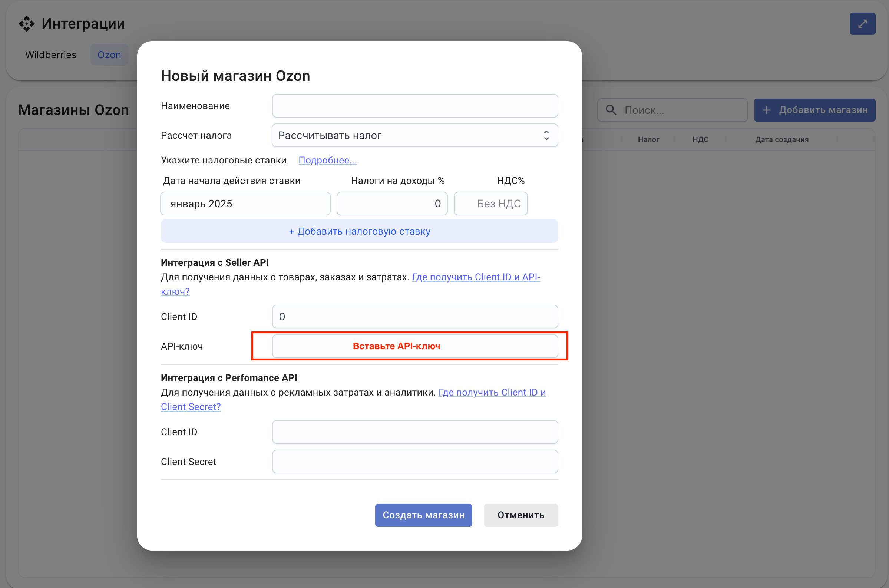Screen dimensions: 889x588
Task: Open the Подробнее... link
Action: tap(327, 160)
